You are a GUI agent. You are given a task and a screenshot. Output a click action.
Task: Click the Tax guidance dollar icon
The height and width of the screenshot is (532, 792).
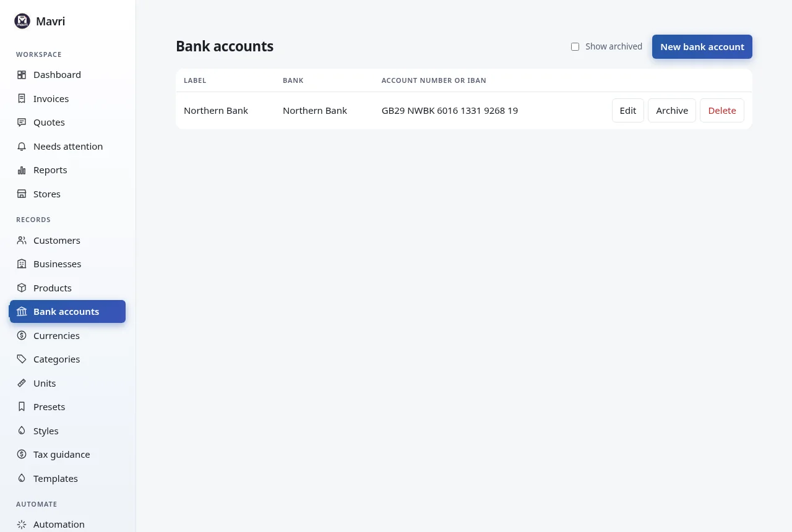pyautogui.click(x=22, y=455)
